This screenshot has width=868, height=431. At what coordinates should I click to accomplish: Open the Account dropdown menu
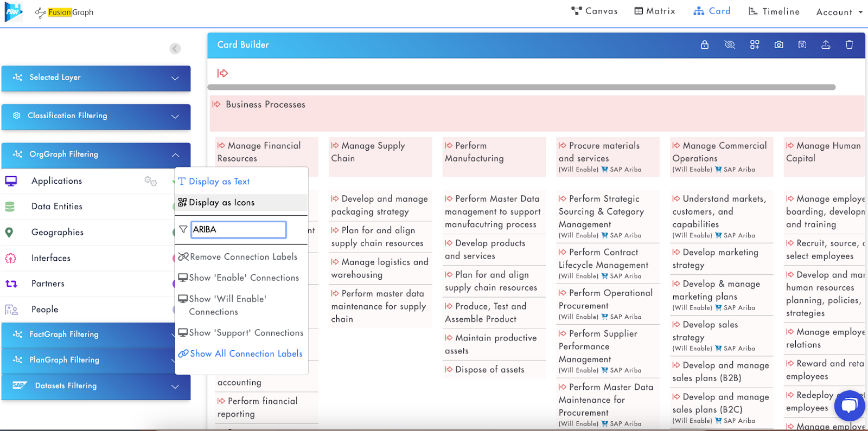pyautogui.click(x=839, y=12)
